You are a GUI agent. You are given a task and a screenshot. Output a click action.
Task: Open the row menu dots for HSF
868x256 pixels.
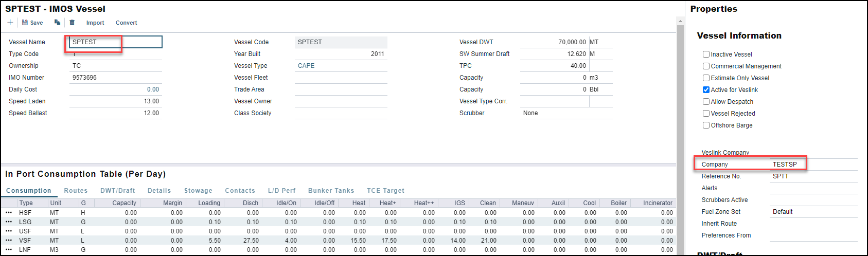(9, 213)
